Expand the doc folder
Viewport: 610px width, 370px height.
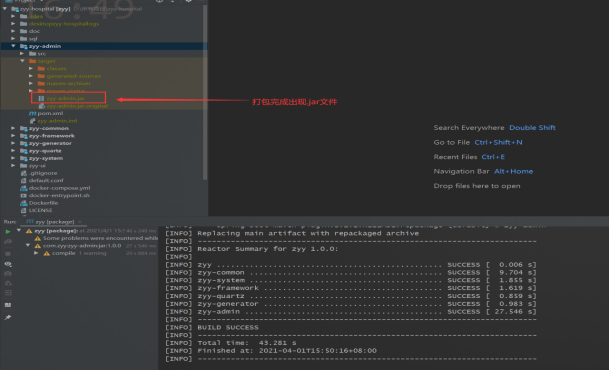coord(13,31)
